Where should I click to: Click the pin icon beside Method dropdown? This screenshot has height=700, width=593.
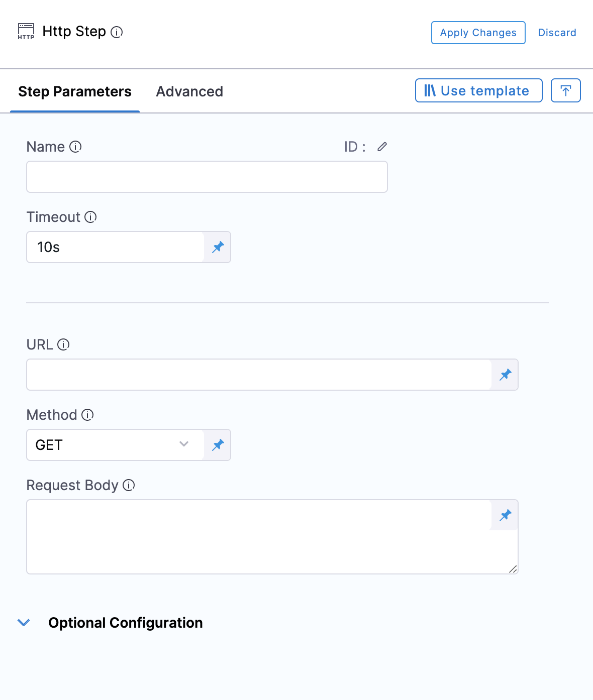pyautogui.click(x=218, y=445)
